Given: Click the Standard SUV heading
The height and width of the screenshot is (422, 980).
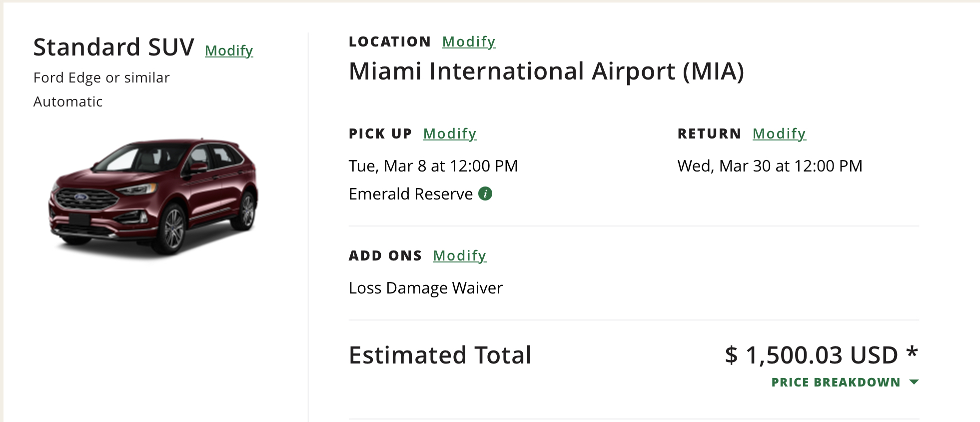Looking at the screenshot, I should coord(113,47).
